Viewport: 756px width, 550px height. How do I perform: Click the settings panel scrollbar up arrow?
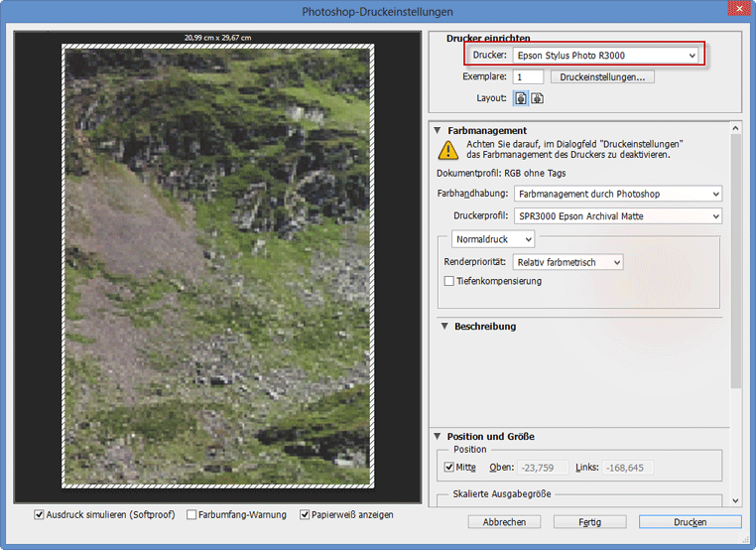pyautogui.click(x=735, y=128)
